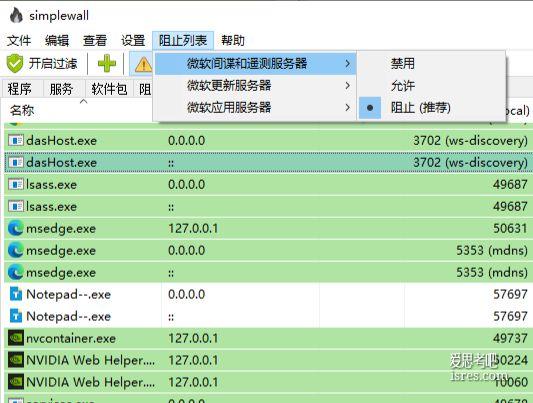Open 设置 menu

(x=133, y=41)
